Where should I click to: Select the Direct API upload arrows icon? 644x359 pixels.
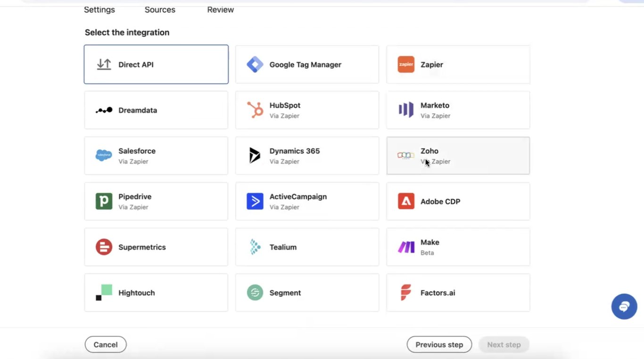coord(104,65)
